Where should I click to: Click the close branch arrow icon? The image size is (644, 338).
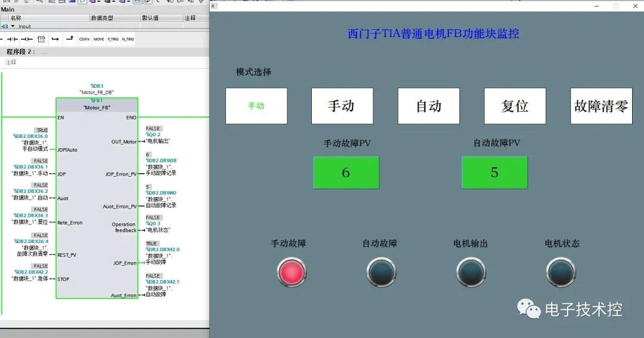coord(70,39)
